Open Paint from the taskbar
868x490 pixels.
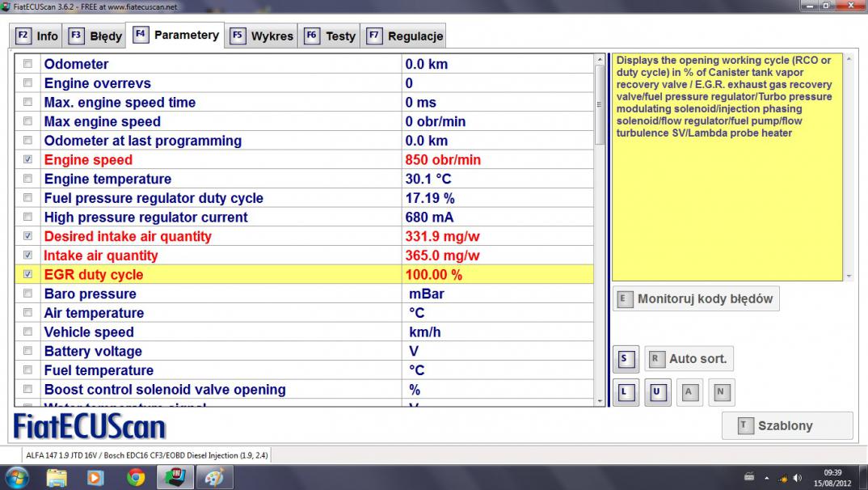[x=215, y=478]
